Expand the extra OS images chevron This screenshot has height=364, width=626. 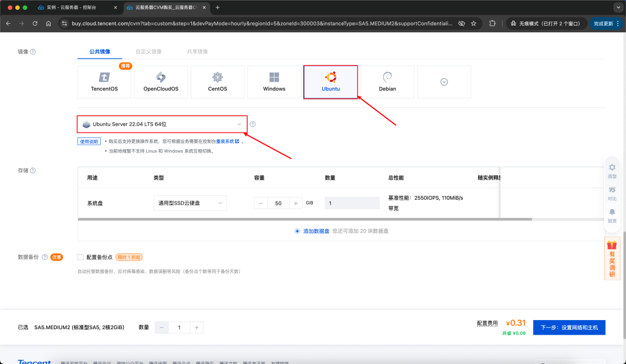coord(444,81)
